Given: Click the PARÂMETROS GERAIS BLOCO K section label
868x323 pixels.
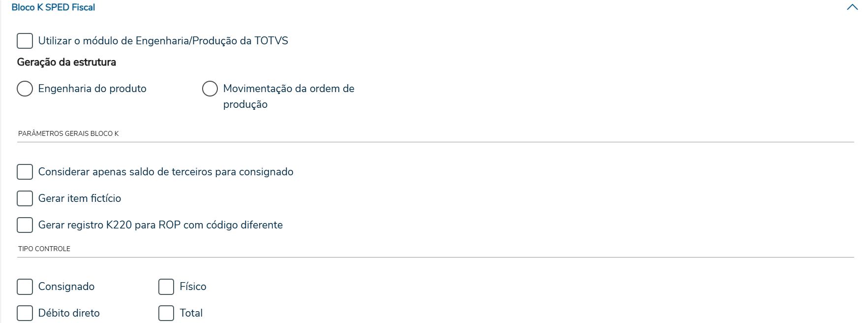Looking at the screenshot, I should coord(68,133).
